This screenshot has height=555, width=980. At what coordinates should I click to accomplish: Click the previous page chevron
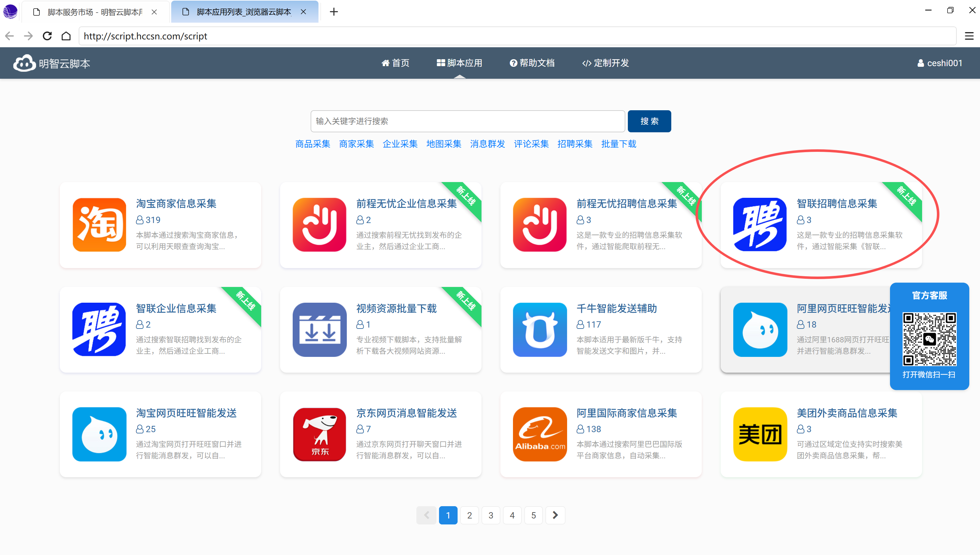(x=426, y=515)
